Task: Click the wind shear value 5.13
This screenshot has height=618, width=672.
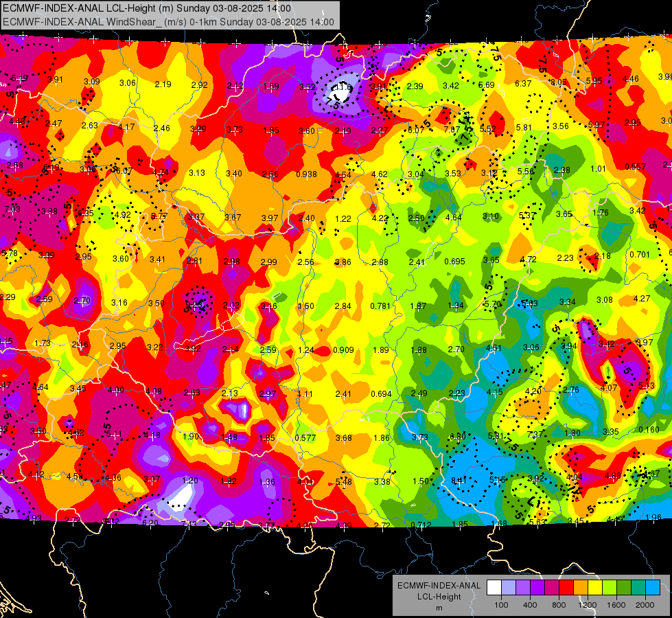Action: click(647, 385)
